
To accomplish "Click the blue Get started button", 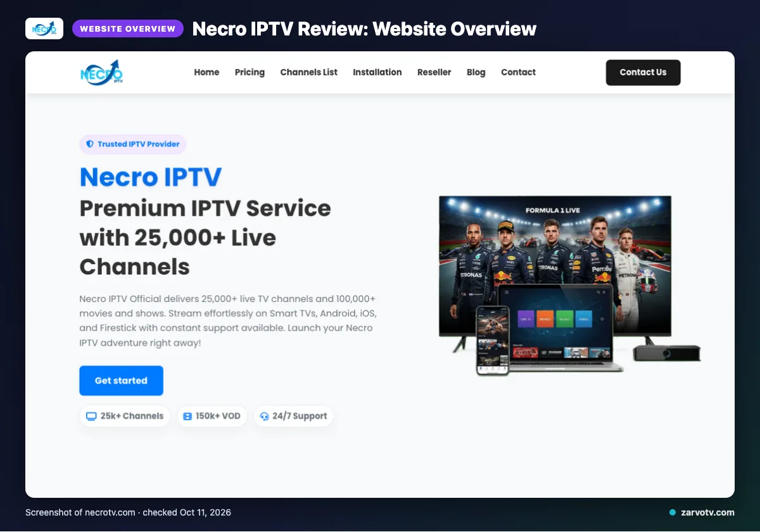I will coord(121,381).
